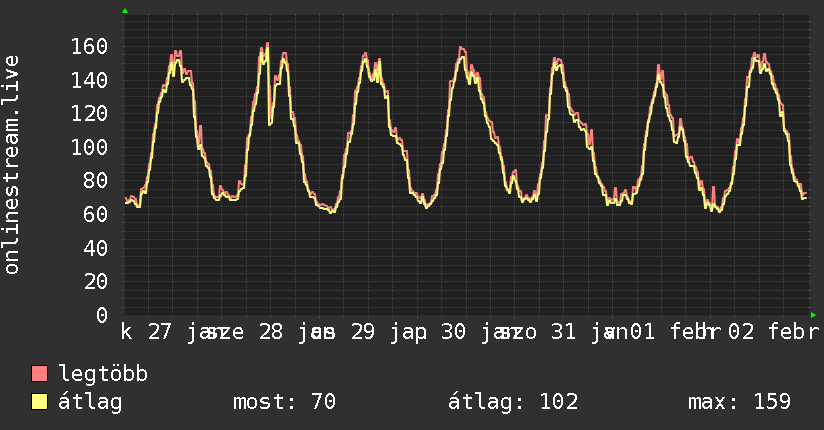Click the 140 y-axis label
This screenshot has height=430, width=824.
[89, 80]
